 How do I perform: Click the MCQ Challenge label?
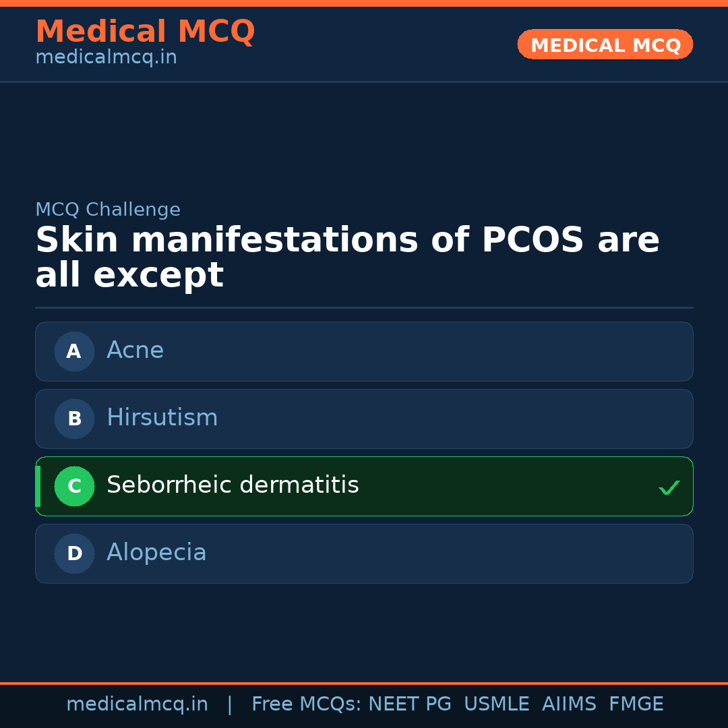point(108,210)
